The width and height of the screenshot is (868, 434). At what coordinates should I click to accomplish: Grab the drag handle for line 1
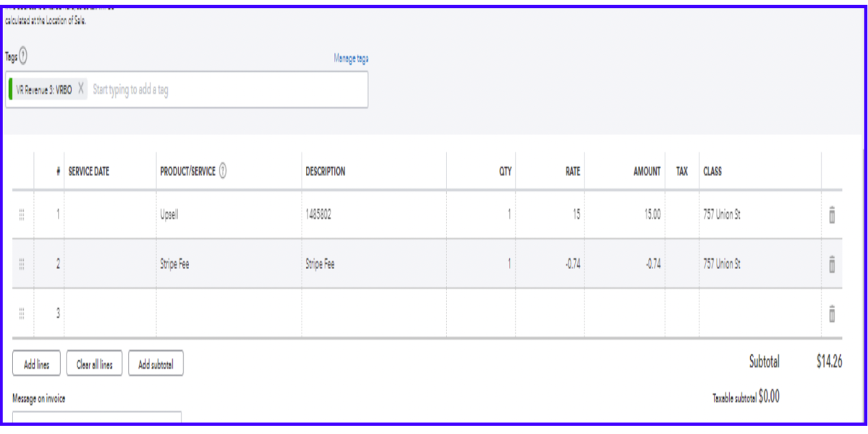pos(22,215)
